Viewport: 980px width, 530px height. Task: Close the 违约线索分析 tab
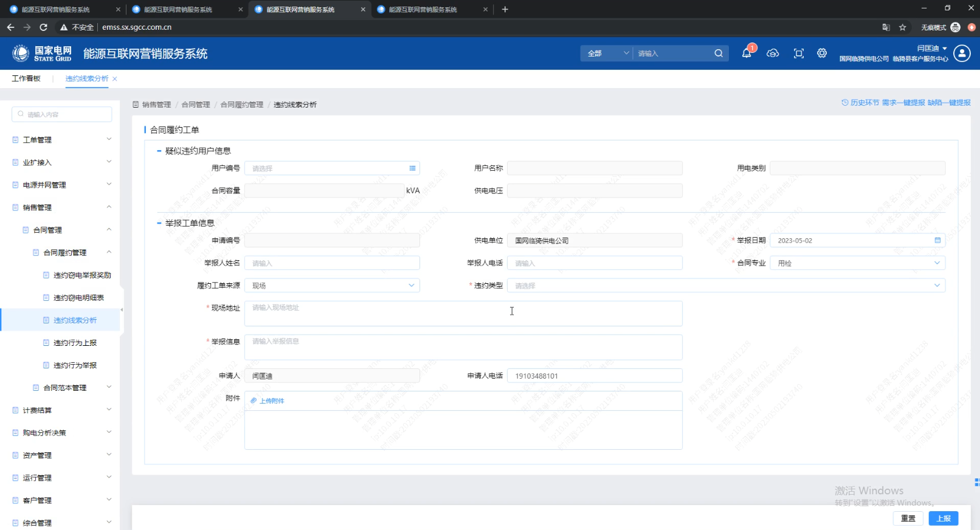pos(115,79)
